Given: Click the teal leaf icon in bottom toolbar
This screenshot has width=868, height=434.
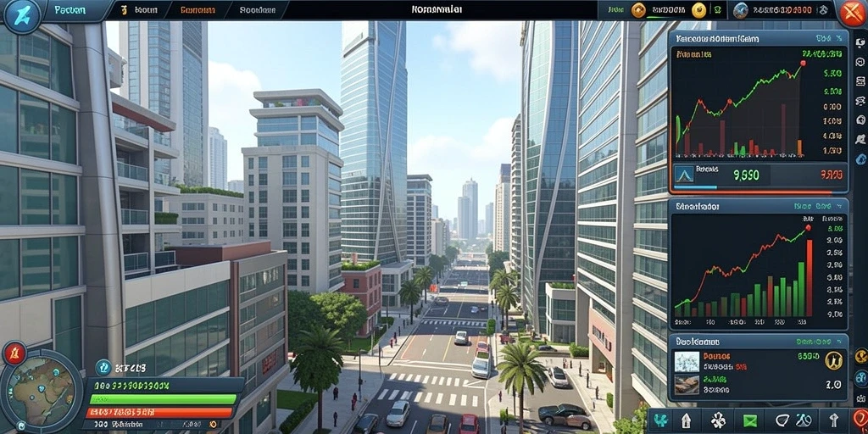Looking at the screenshot, I should [x=660, y=420].
